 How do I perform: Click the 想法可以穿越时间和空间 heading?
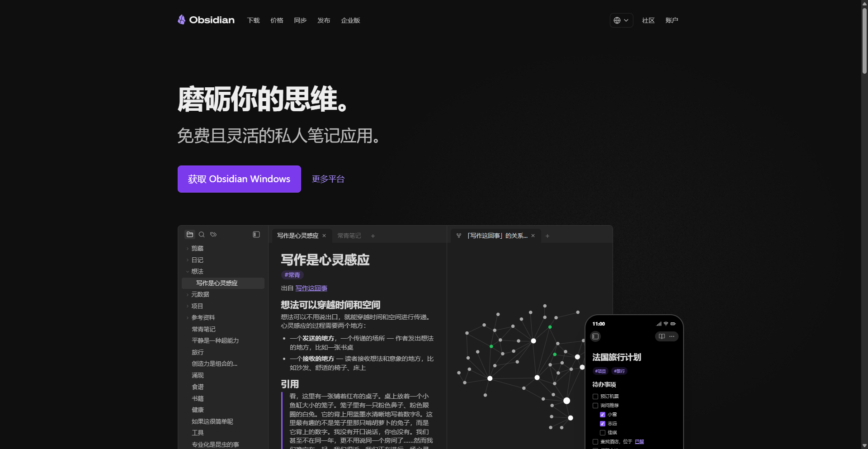[330, 305]
